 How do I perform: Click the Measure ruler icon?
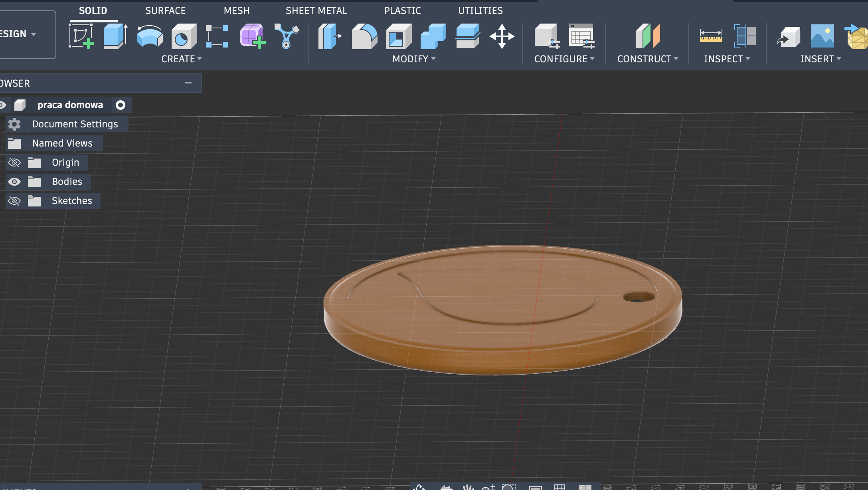711,36
